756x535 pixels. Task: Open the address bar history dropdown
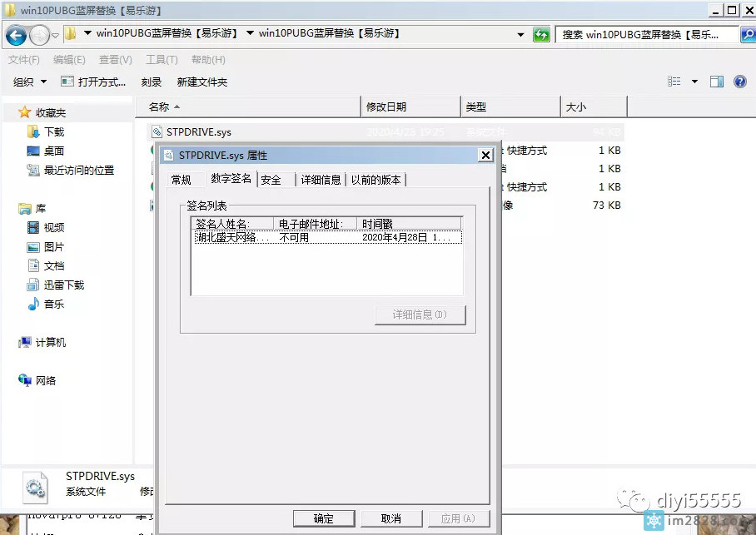coord(520,35)
